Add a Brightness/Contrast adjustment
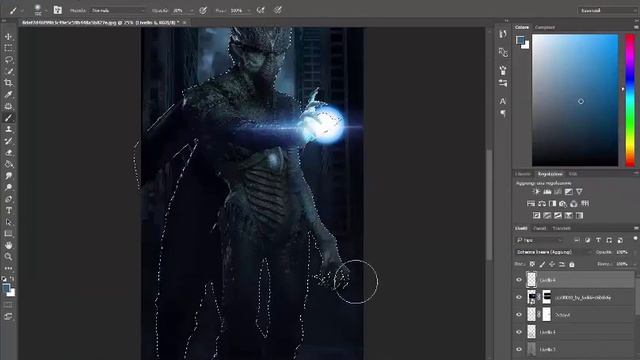Screen dimensions: 640x360 [537, 192]
